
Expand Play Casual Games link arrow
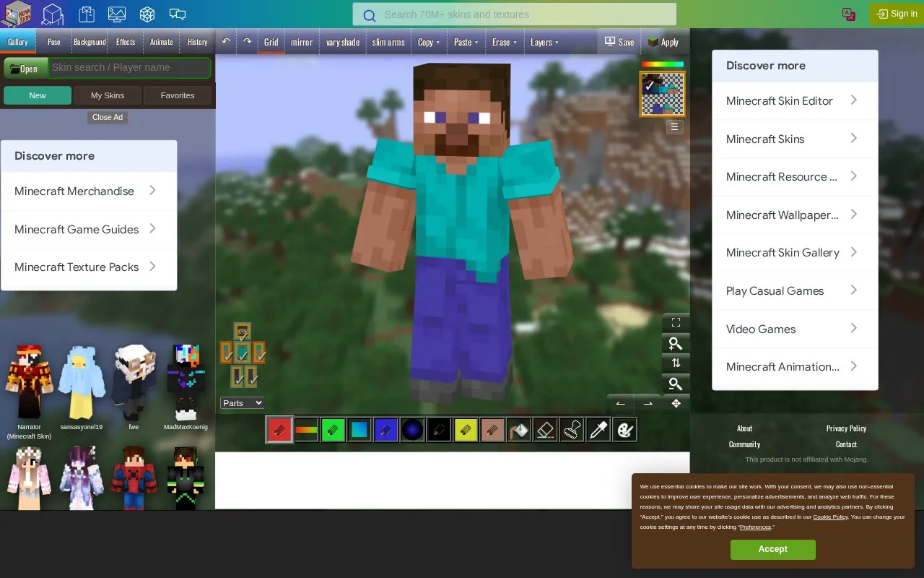[x=854, y=290]
